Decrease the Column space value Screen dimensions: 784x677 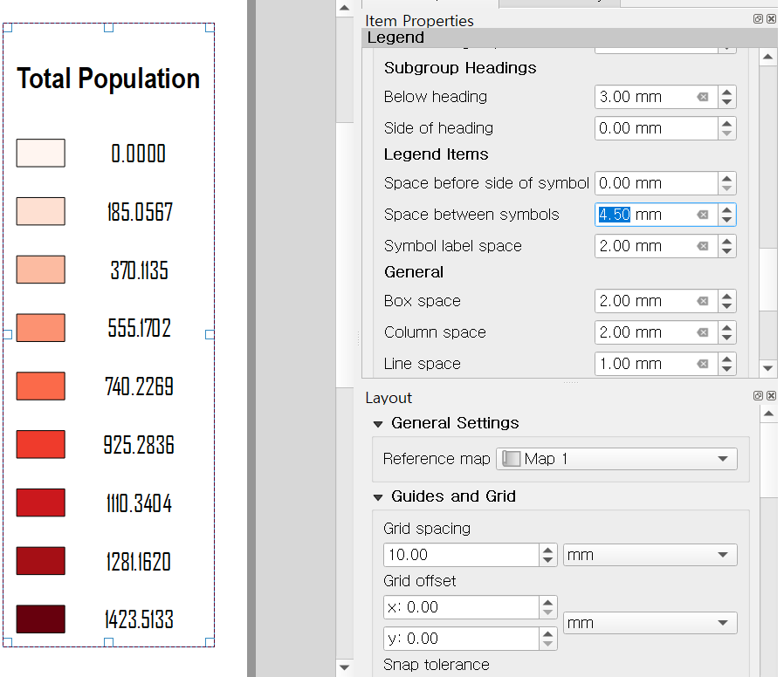pyautogui.click(x=727, y=338)
